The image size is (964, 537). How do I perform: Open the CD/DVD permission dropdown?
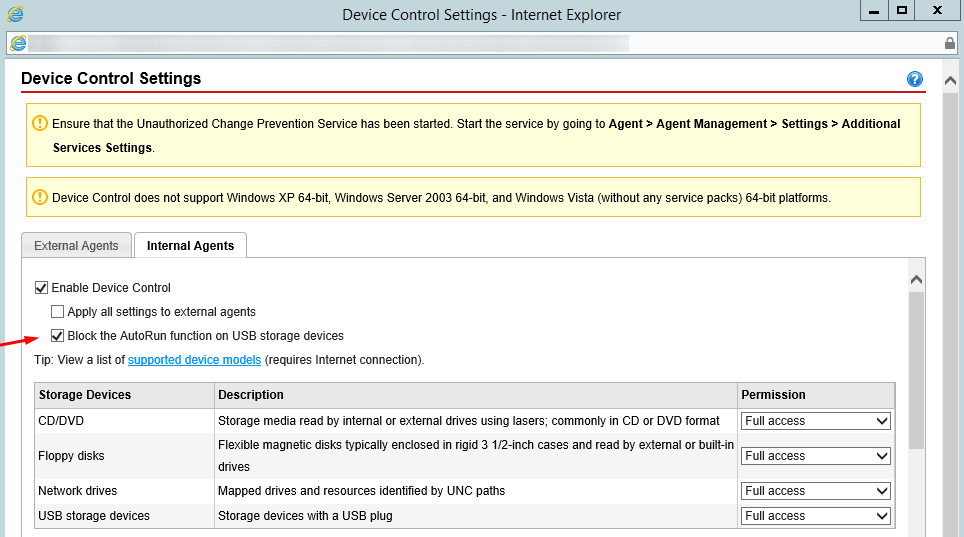point(815,421)
